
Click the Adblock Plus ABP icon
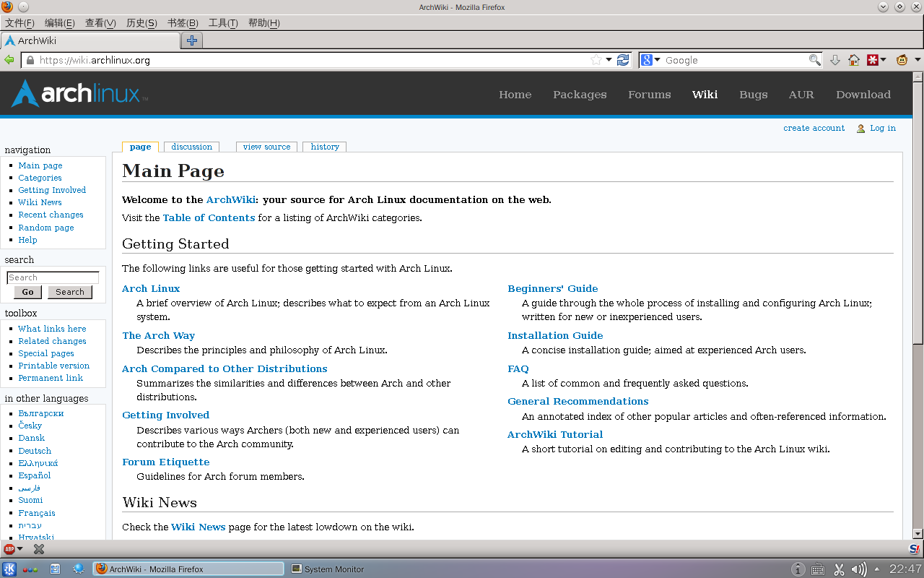pos(9,549)
